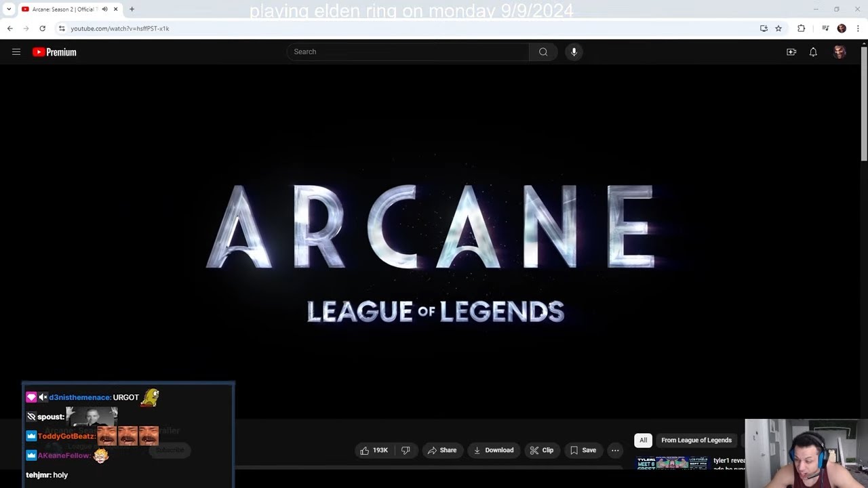The width and height of the screenshot is (868, 488).
Task: Click the Clip button
Action: pyautogui.click(x=542, y=450)
